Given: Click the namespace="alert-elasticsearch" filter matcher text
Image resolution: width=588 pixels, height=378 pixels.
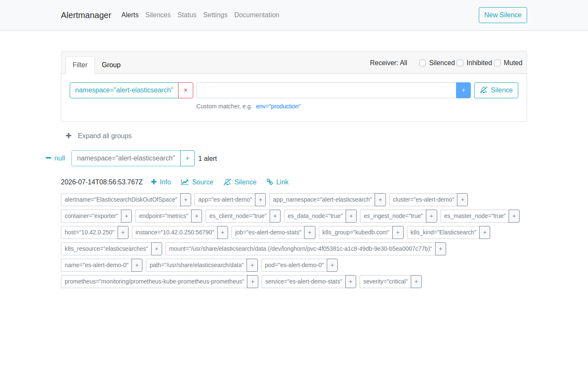Looking at the screenshot, I should pyautogui.click(x=124, y=90).
